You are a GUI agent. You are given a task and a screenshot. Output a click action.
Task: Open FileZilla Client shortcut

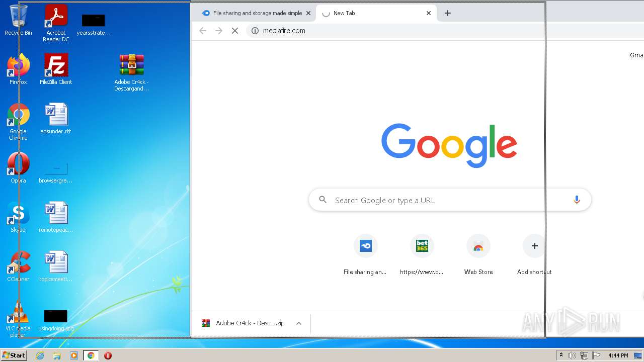point(56,69)
